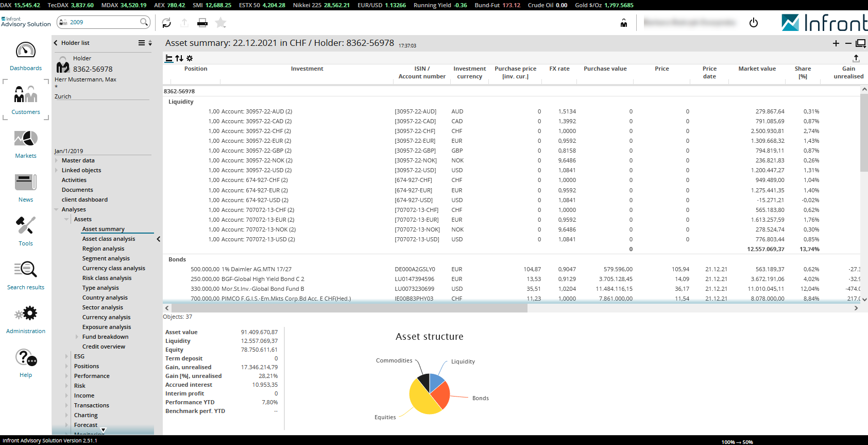The height and width of the screenshot is (445, 868).
Task: Open the Dashboards section in the sidebar
Action: [x=26, y=56]
